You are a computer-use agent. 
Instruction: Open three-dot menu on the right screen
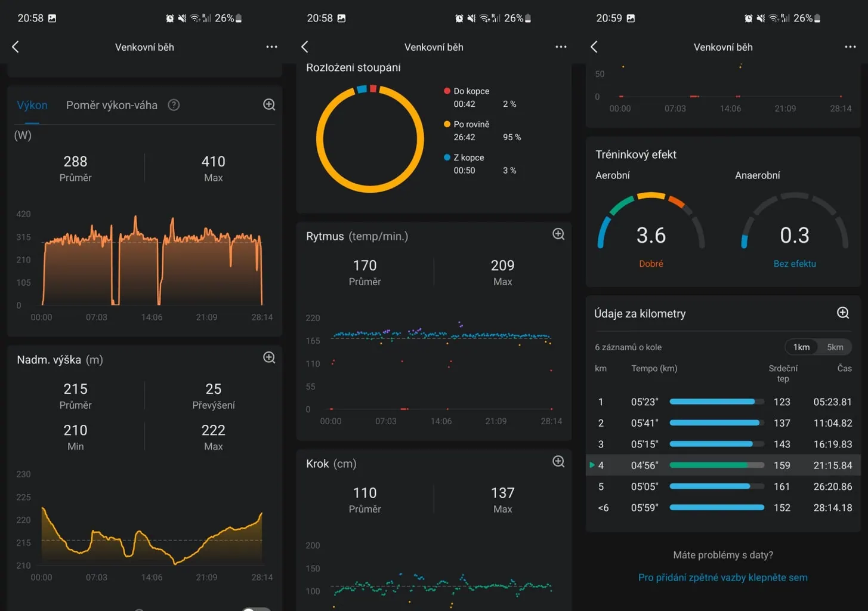[x=850, y=47]
